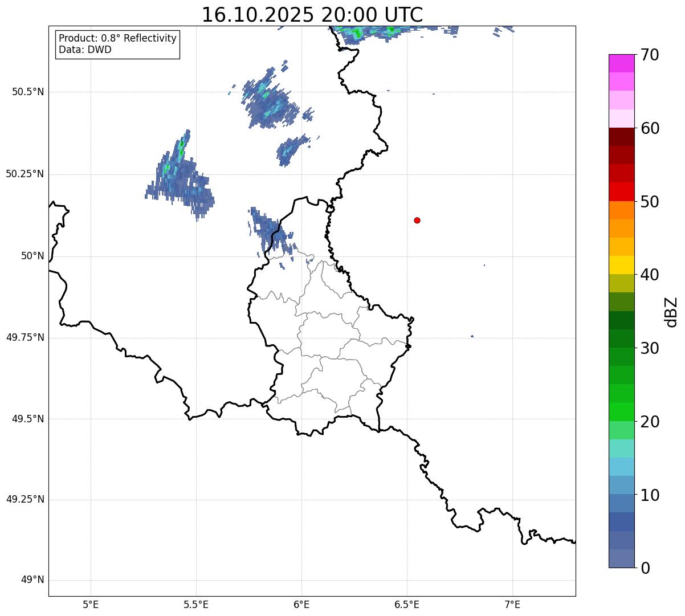The height and width of the screenshot is (616, 685).
Task: Click the colorbar tick label "20"
Action: click(650, 422)
